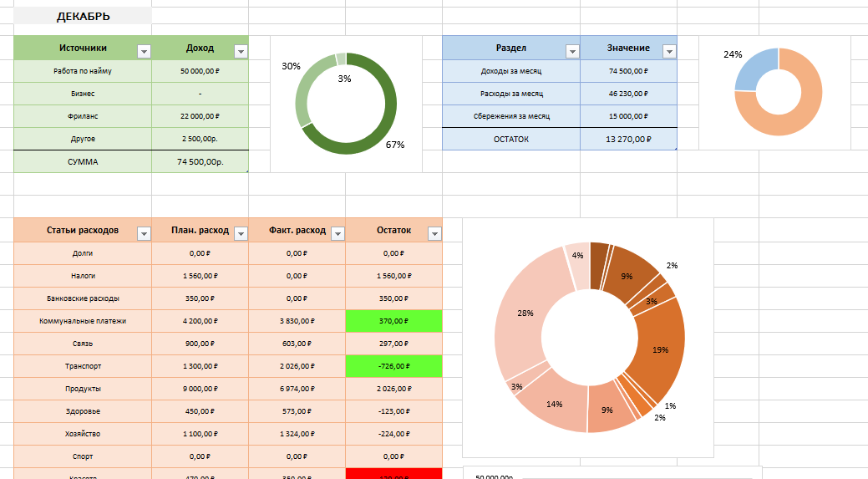Click the 297,00 ₽ remainder cell

[x=394, y=344]
